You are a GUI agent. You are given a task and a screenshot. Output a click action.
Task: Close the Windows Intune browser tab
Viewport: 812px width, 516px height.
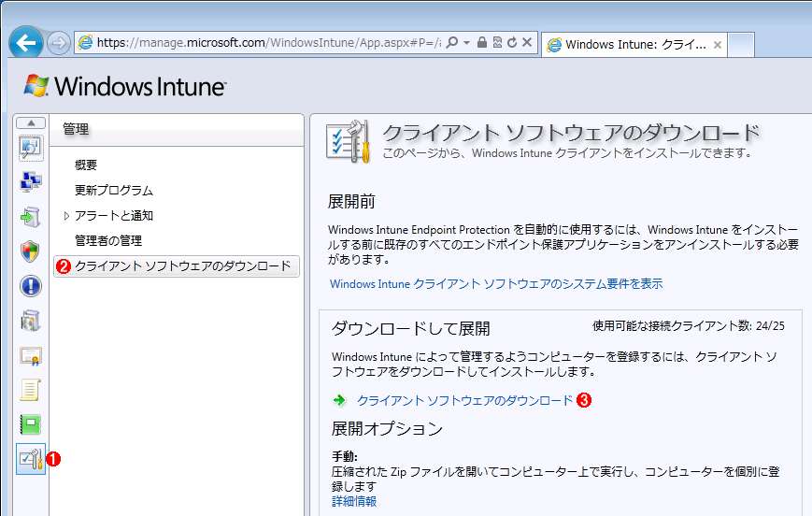coord(718,45)
